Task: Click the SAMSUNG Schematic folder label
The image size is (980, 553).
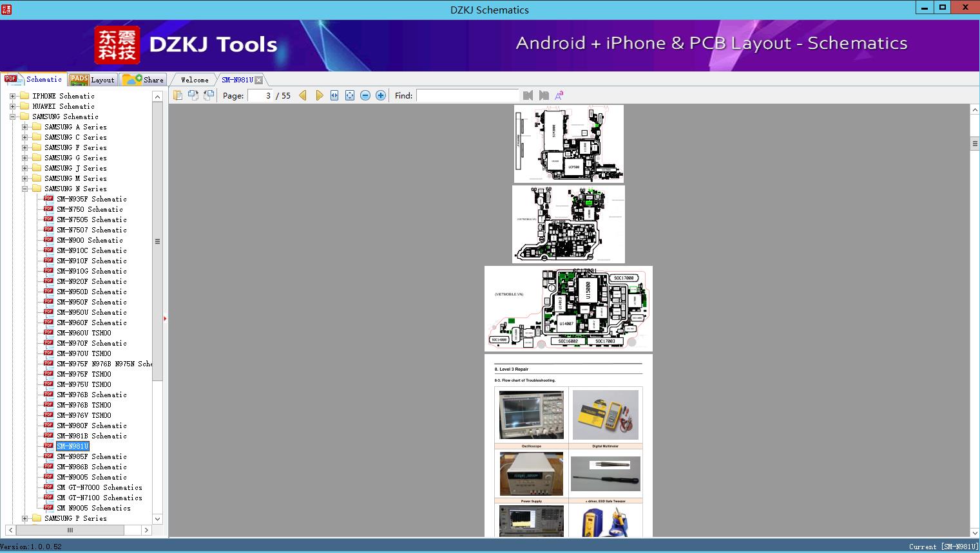Action: (65, 117)
